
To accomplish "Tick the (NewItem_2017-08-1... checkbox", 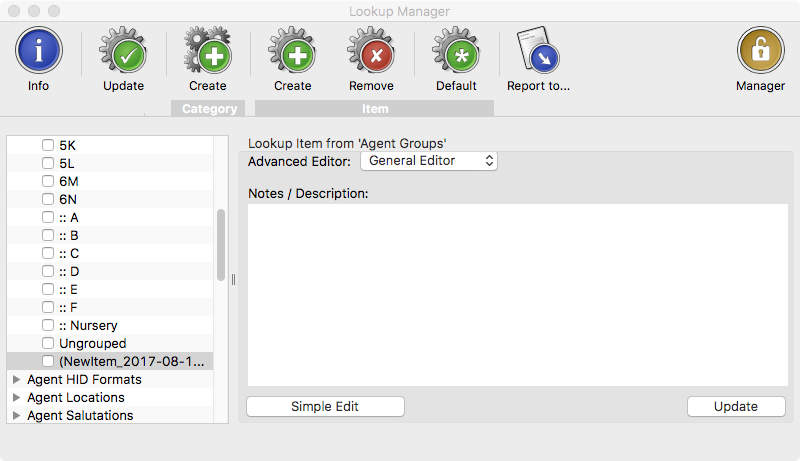I will (x=48, y=361).
